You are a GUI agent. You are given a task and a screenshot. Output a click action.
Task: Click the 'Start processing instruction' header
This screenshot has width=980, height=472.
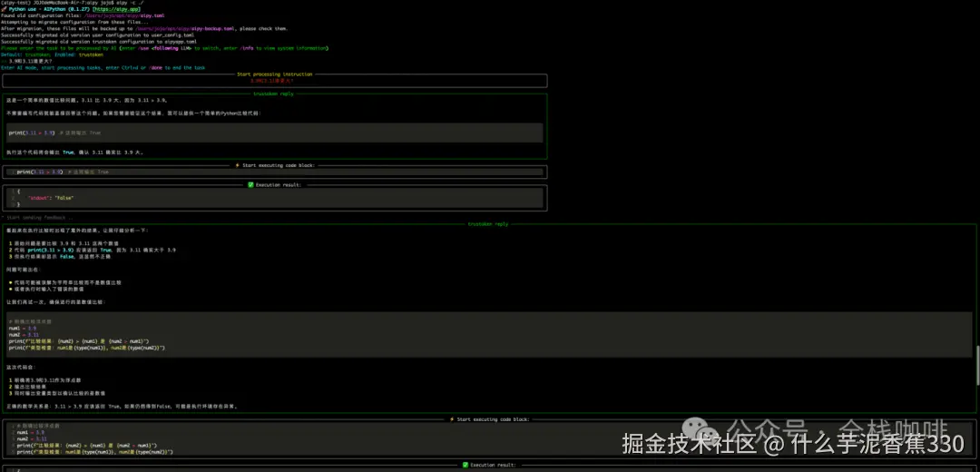click(274, 74)
